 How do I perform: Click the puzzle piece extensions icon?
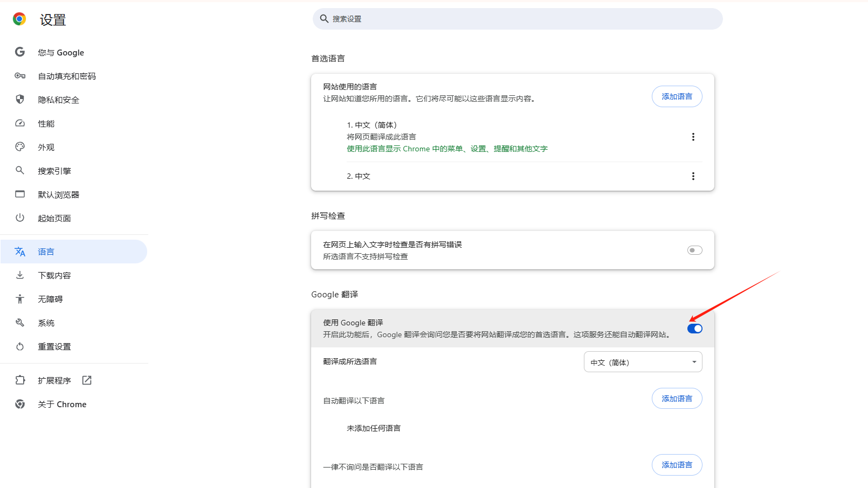point(20,380)
